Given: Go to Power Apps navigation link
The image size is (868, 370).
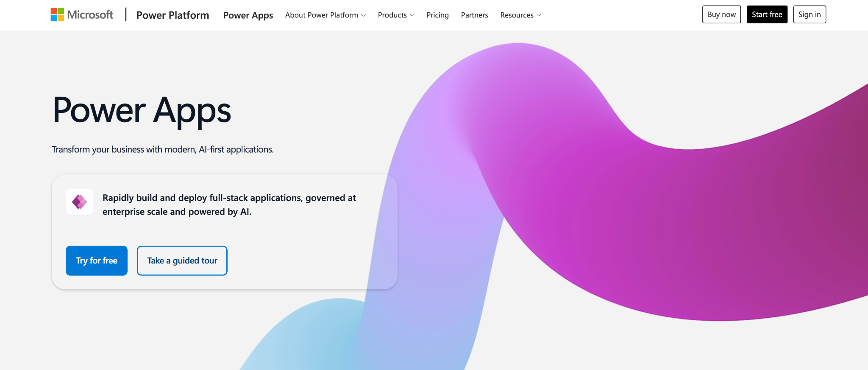Looking at the screenshot, I should (248, 15).
